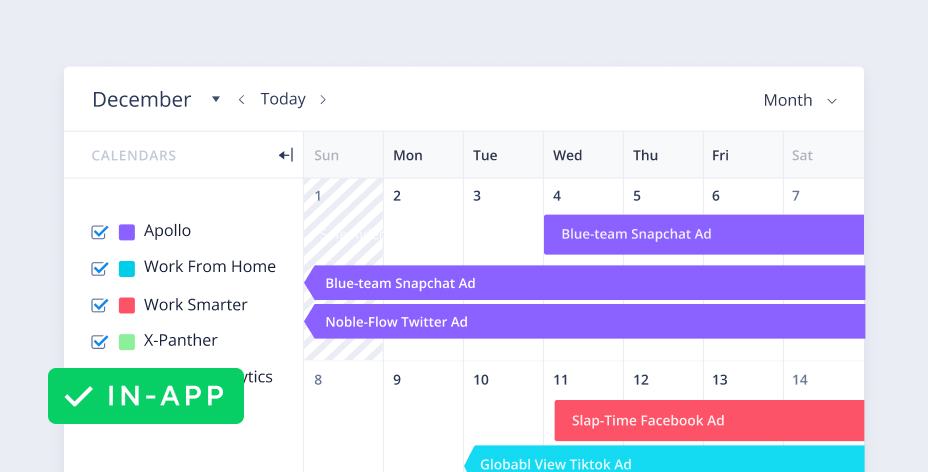Collapse the Calendars sidebar panel
The width and height of the screenshot is (928, 472).
point(286,155)
